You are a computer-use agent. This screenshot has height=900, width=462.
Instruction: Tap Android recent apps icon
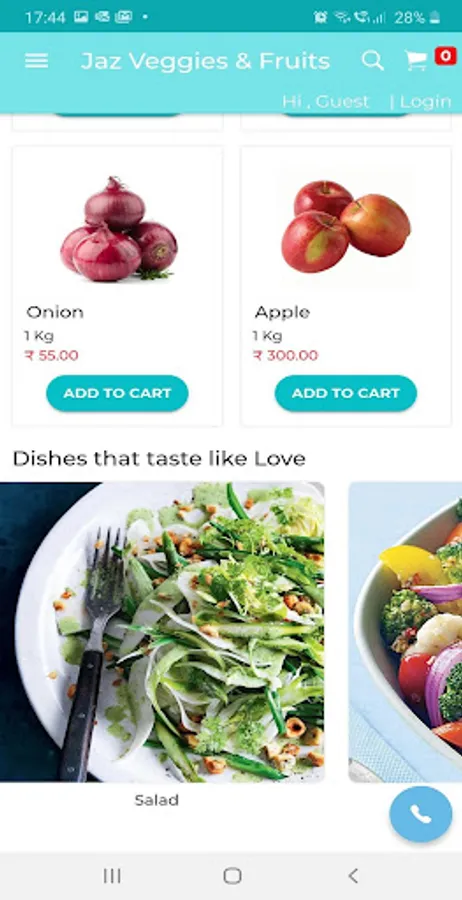(x=112, y=876)
